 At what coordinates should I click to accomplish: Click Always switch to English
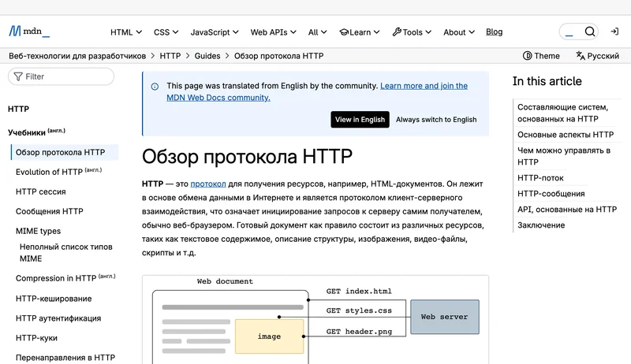coord(436,119)
